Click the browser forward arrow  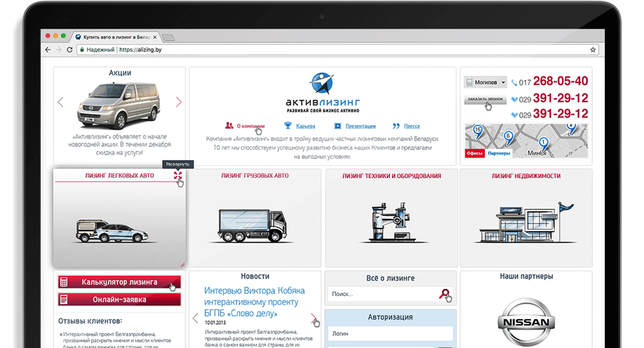tap(58, 50)
